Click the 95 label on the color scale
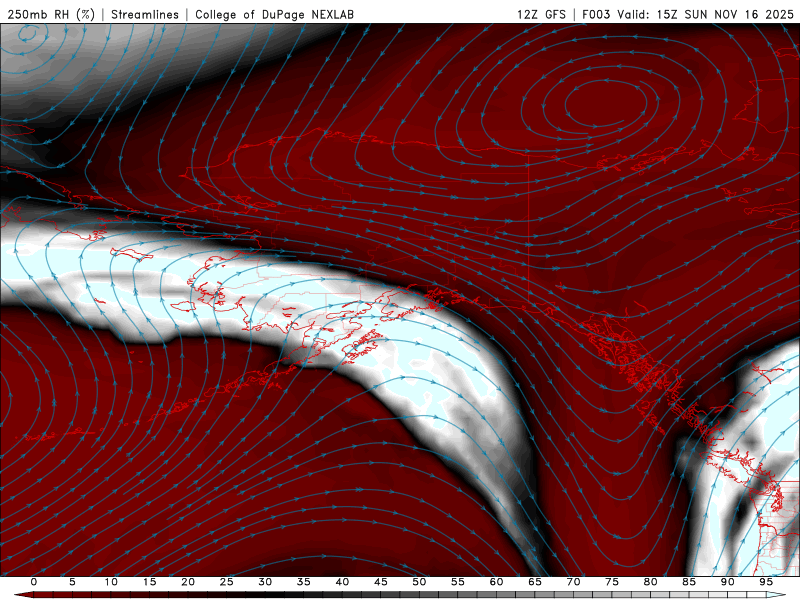The height and width of the screenshot is (600, 800). pyautogui.click(x=766, y=582)
